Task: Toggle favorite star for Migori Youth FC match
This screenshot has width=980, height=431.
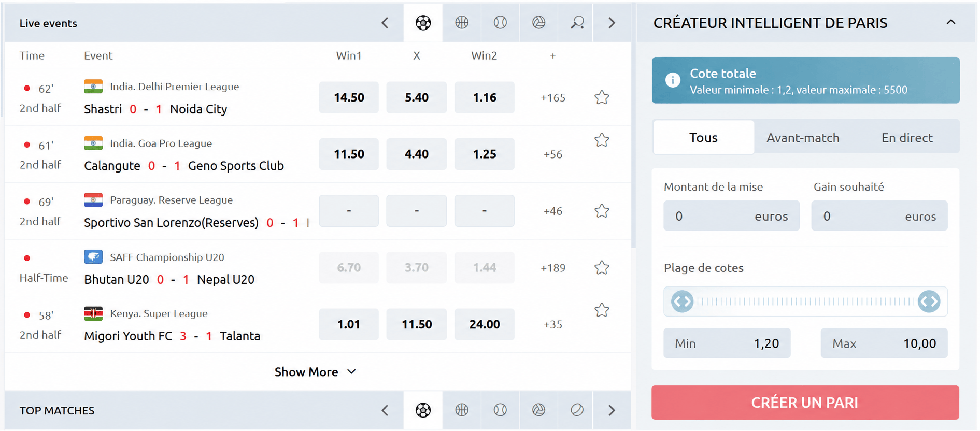Action: (x=601, y=310)
